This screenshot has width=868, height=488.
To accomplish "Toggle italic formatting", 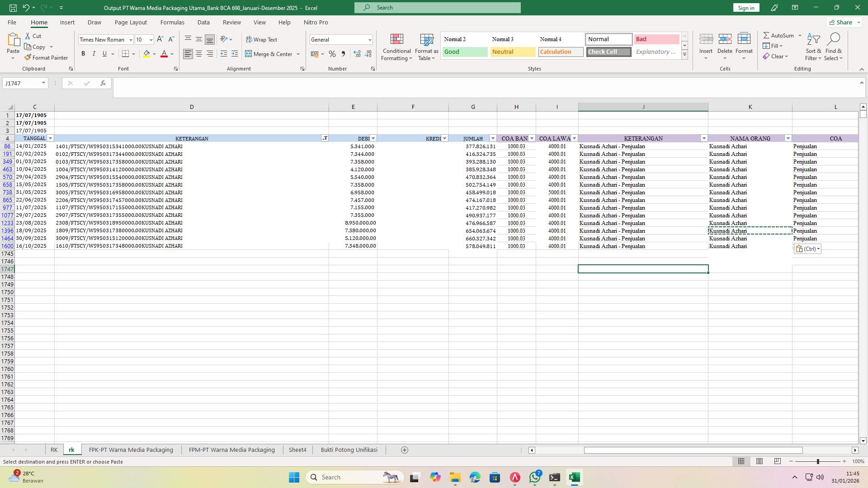I will pos(94,53).
